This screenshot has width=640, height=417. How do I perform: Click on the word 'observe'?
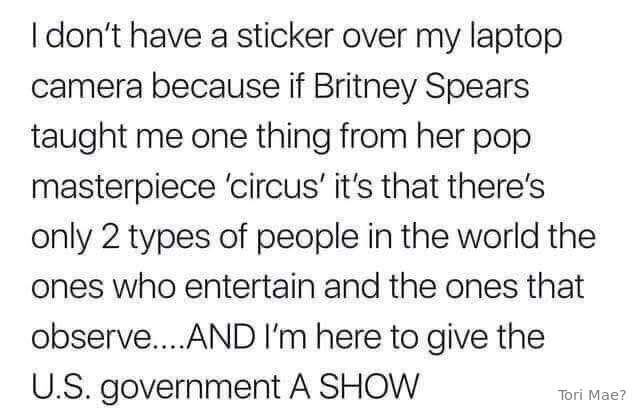91,337
